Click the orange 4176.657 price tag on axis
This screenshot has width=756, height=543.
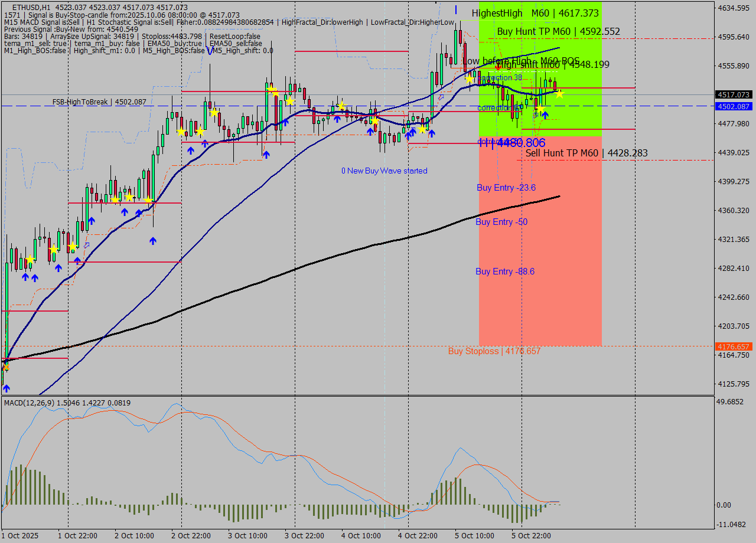pyautogui.click(x=733, y=346)
